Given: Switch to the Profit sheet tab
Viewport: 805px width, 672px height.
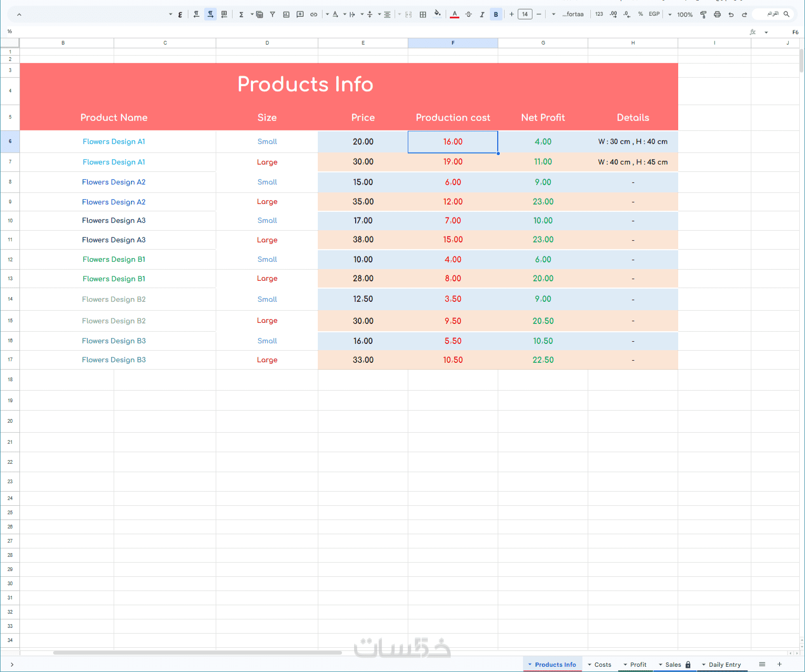Looking at the screenshot, I should [635, 665].
